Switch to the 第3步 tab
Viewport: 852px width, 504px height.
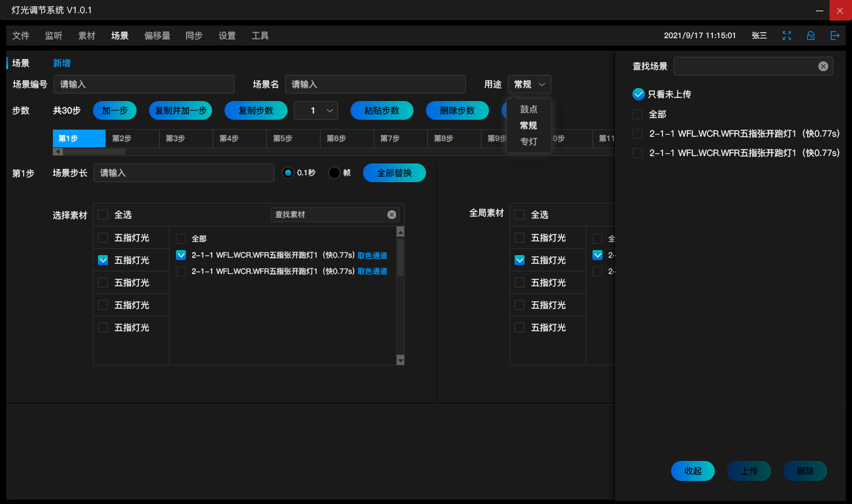(186, 138)
